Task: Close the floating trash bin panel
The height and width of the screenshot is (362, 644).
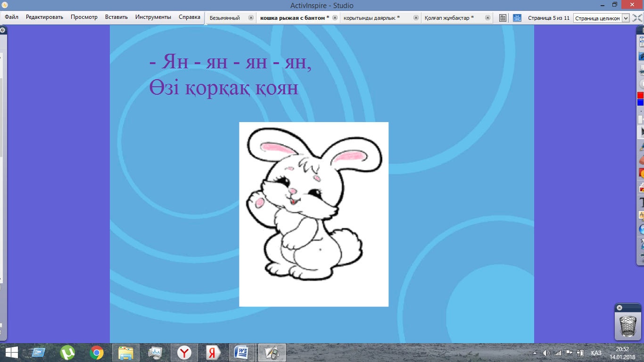Action: pos(619,308)
